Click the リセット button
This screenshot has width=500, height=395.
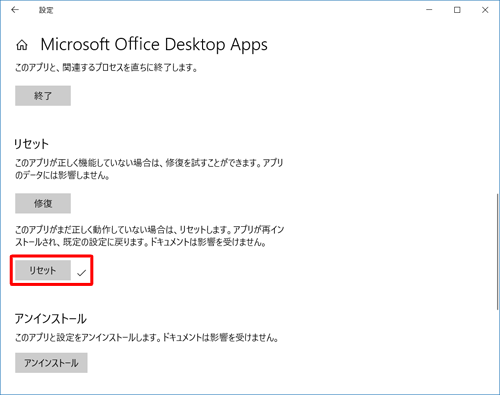[x=43, y=270]
